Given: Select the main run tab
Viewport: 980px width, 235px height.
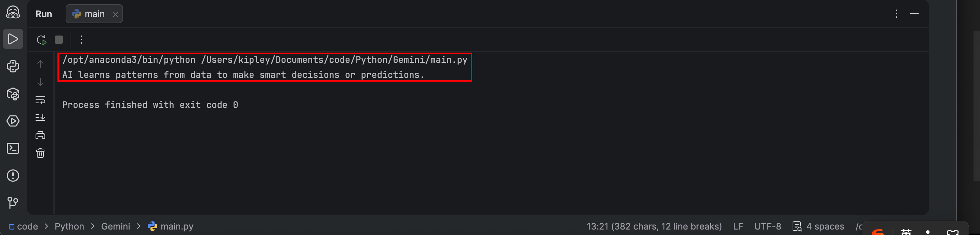Looking at the screenshot, I should 91,14.
